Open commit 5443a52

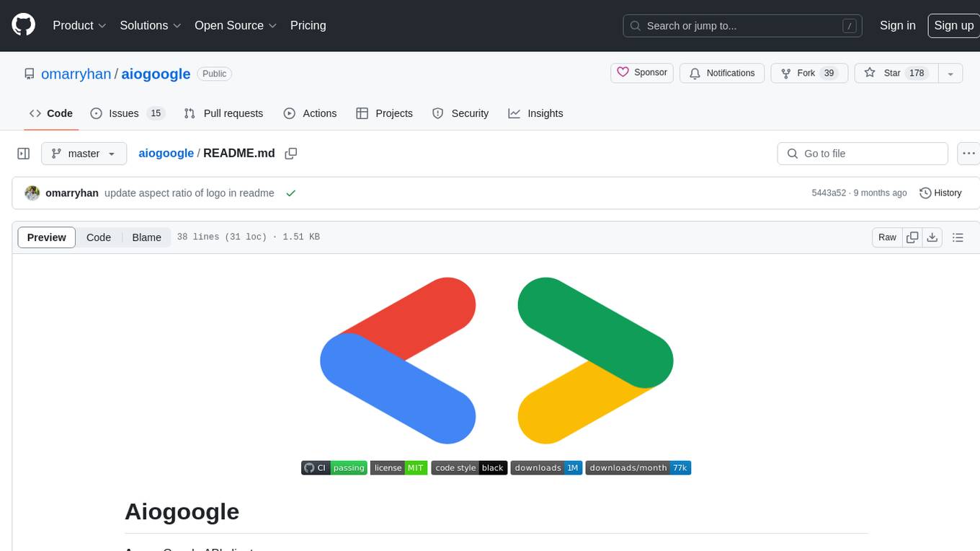click(x=829, y=193)
